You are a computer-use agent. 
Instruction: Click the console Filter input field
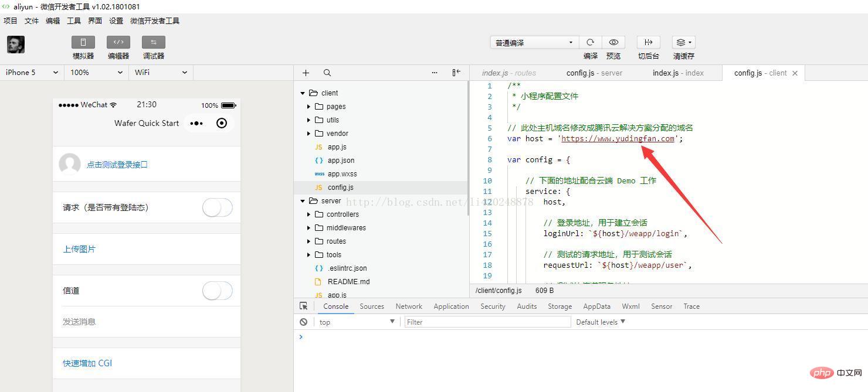click(x=487, y=322)
